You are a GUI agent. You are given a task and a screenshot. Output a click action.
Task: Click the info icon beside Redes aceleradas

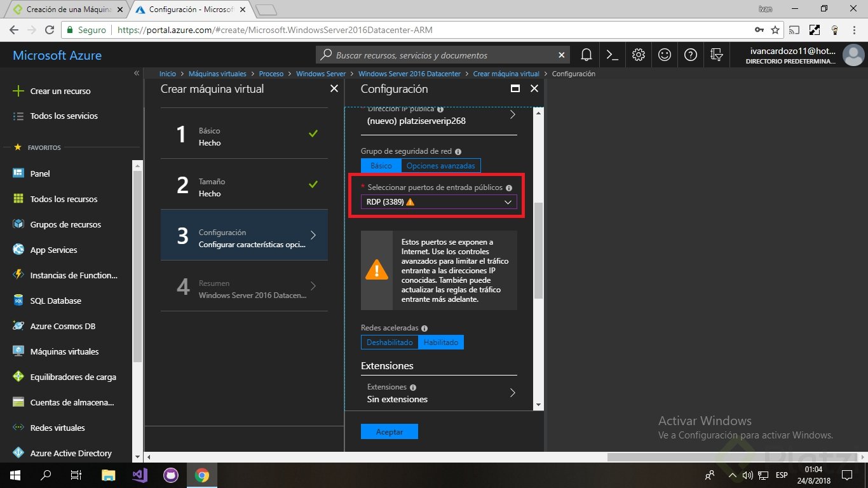pos(424,328)
